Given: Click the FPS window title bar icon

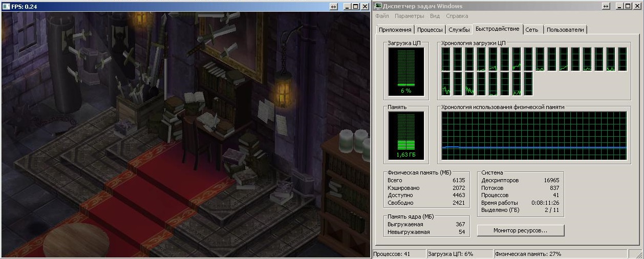Looking at the screenshot, I should point(6,6).
